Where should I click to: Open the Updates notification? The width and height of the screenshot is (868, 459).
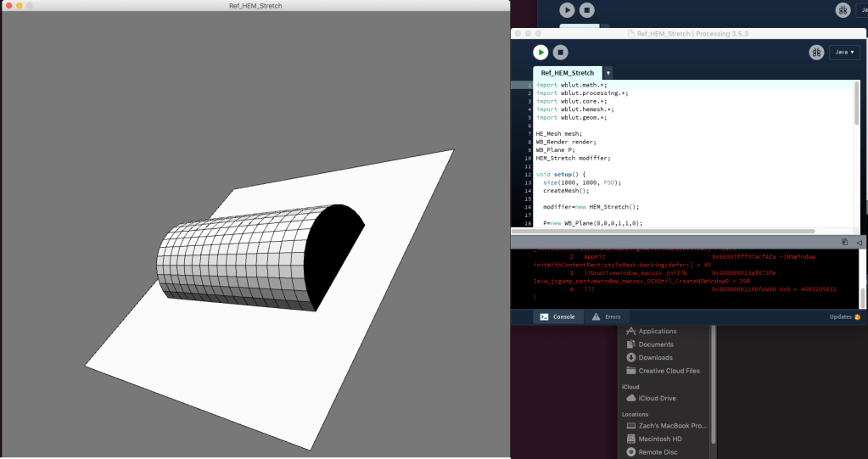[x=844, y=316]
